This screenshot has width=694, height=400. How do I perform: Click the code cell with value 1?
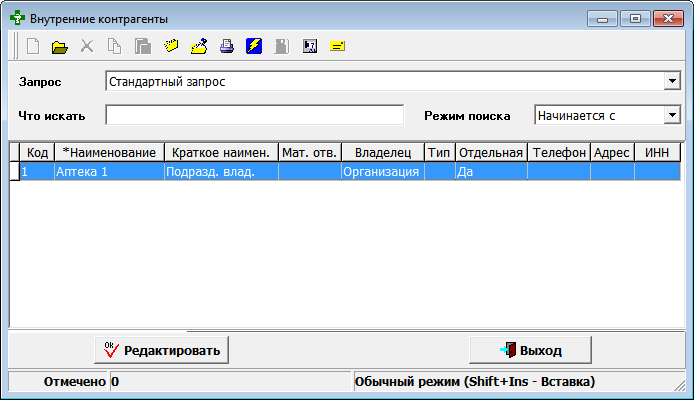click(x=37, y=171)
